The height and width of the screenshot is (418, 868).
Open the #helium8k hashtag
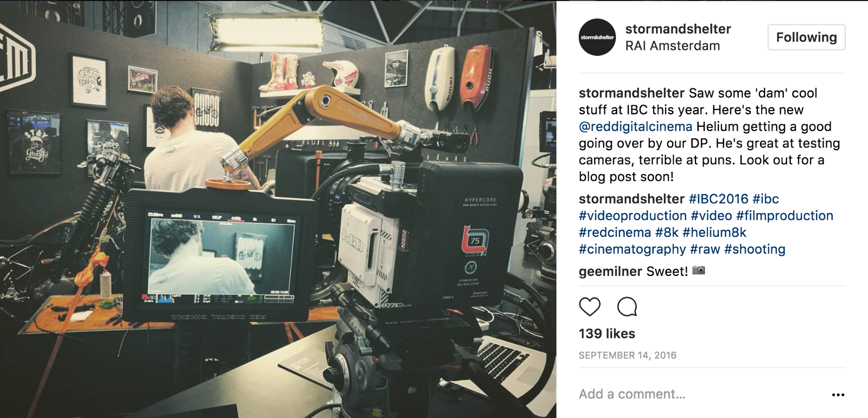coord(714,233)
